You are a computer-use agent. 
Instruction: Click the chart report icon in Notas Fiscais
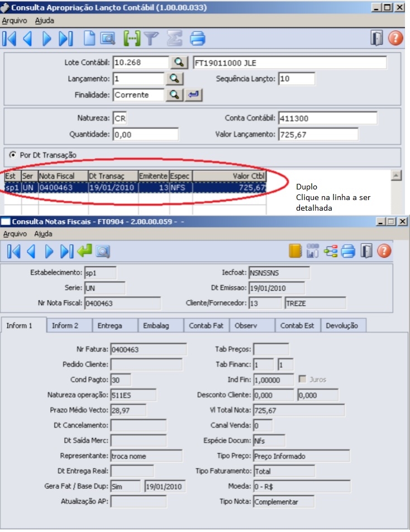tap(313, 251)
